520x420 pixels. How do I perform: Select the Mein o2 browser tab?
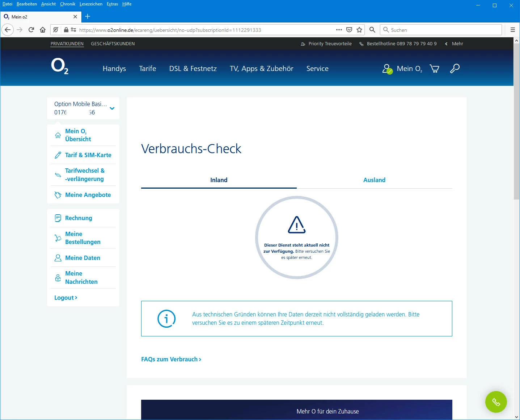coord(41,17)
